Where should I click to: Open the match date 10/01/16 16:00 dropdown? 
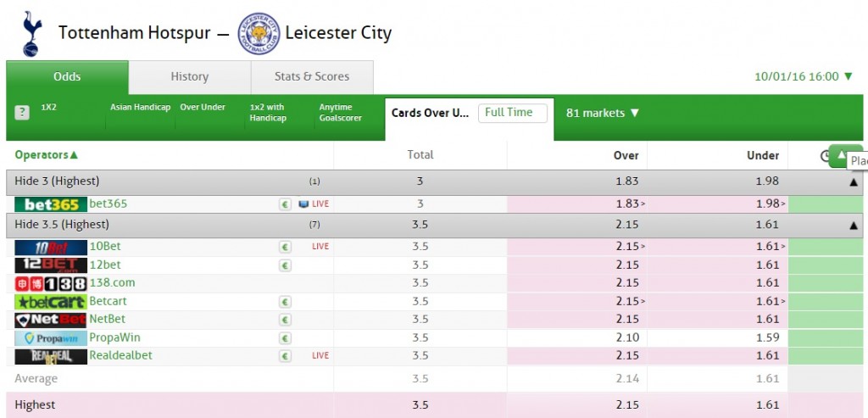pos(804,76)
